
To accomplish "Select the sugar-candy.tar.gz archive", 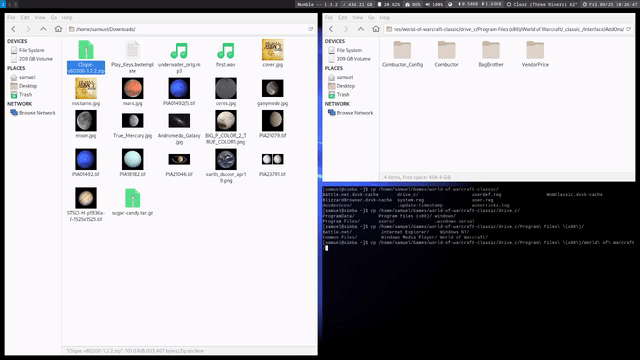I will tap(132, 202).
